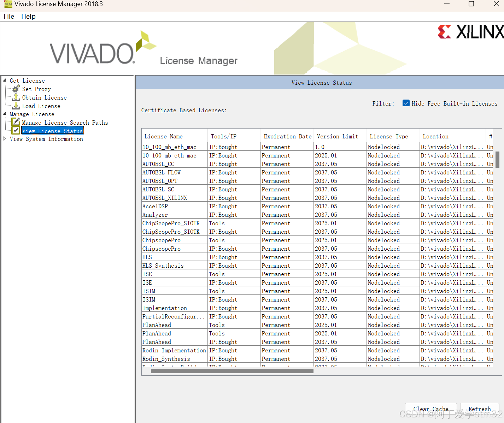Click version limit 1.0 cell
The width and height of the screenshot is (504, 423).
[x=340, y=147]
